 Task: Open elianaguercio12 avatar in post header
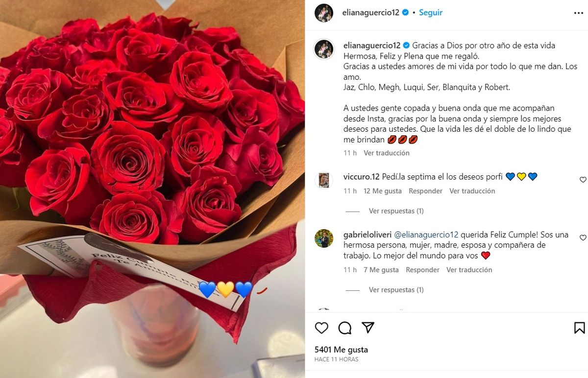click(x=324, y=13)
